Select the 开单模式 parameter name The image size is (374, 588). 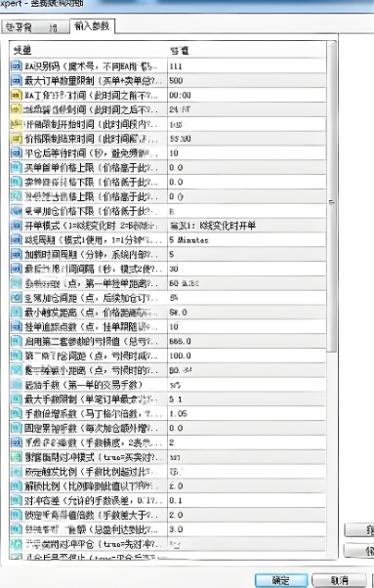coord(91,226)
